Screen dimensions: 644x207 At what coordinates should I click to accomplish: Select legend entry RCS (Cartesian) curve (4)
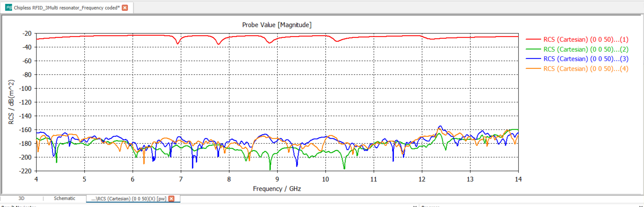tap(586, 69)
